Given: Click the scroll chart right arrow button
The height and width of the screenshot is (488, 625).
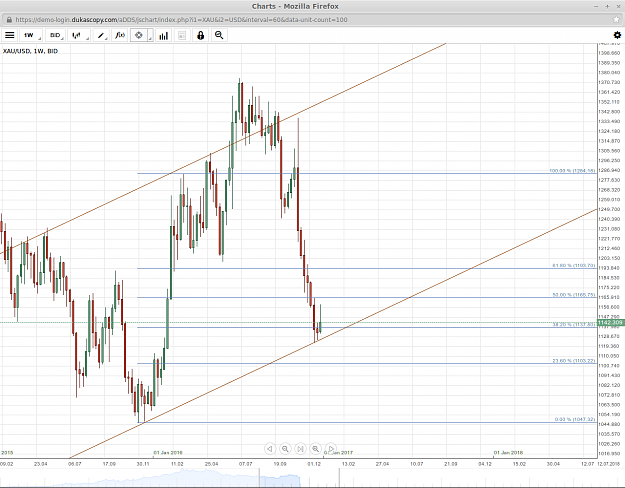Looking at the screenshot, I should pyautogui.click(x=330, y=449).
